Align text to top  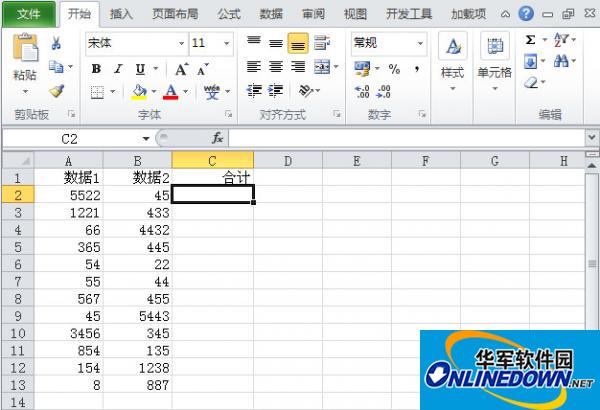click(253, 42)
